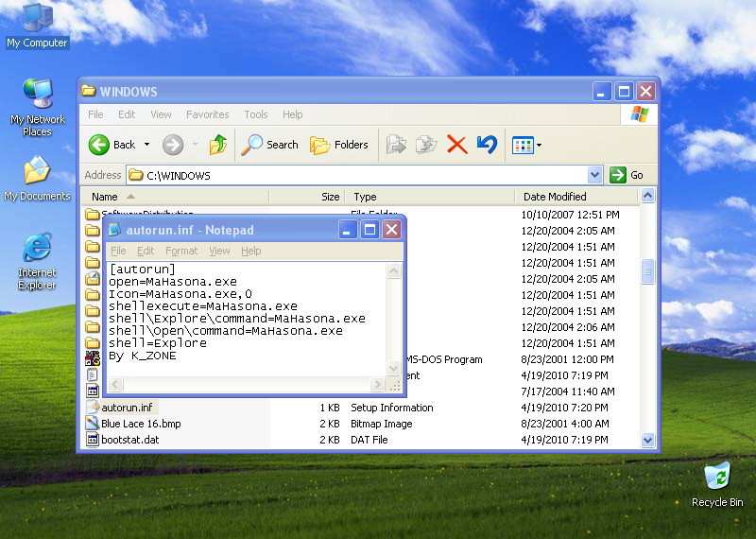Click Notepad title bar icon

coord(114,230)
